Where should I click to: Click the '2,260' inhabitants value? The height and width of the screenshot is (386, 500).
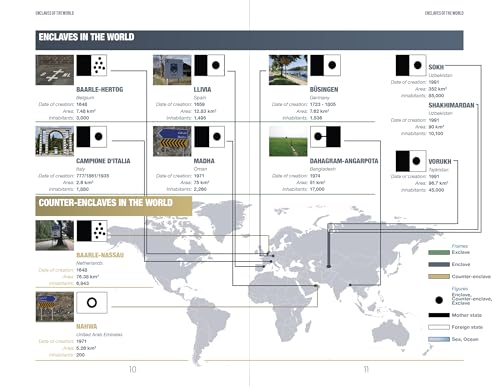200,189
